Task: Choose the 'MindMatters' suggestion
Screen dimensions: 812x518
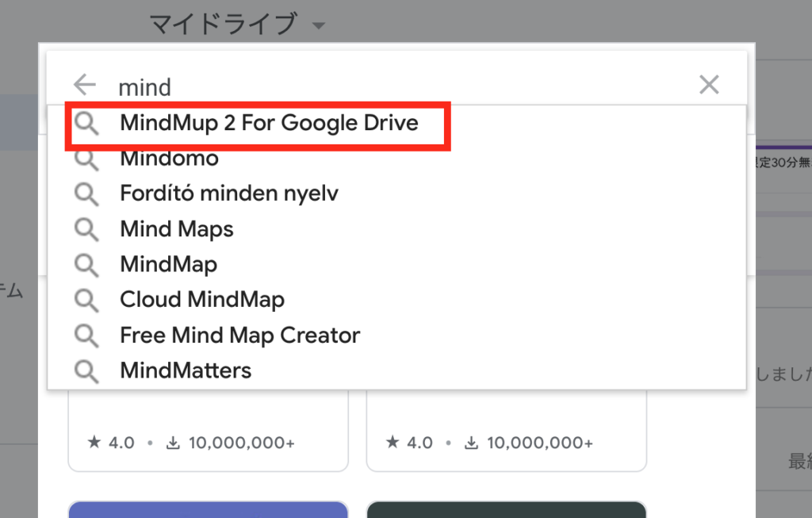Action: [396, 370]
